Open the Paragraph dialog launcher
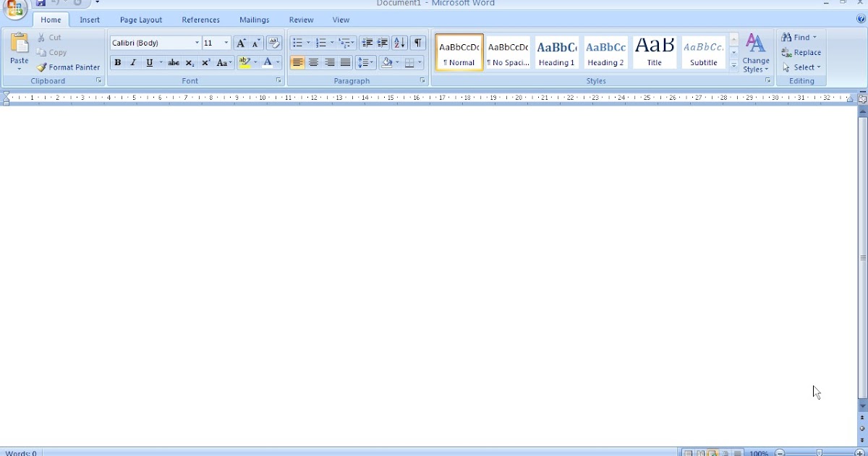The image size is (868, 456). coord(422,81)
